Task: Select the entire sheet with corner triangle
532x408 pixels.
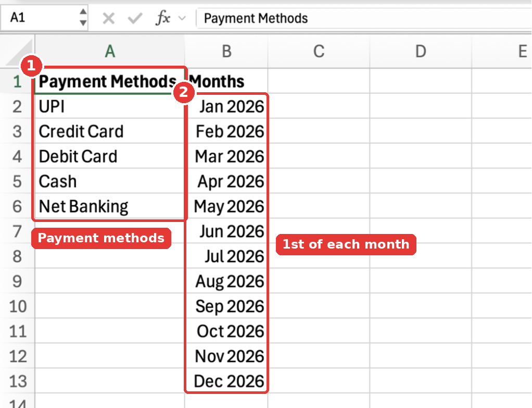Action: click(18, 52)
